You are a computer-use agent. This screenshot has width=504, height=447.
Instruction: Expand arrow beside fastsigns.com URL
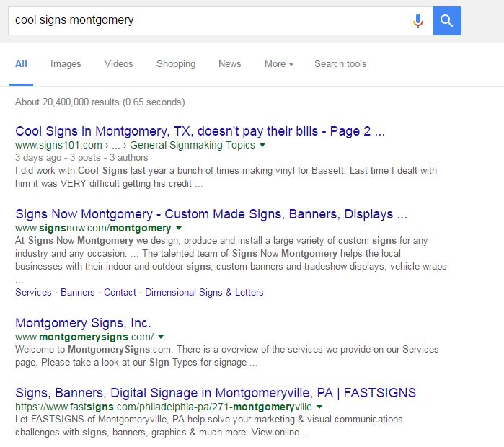click(319, 407)
